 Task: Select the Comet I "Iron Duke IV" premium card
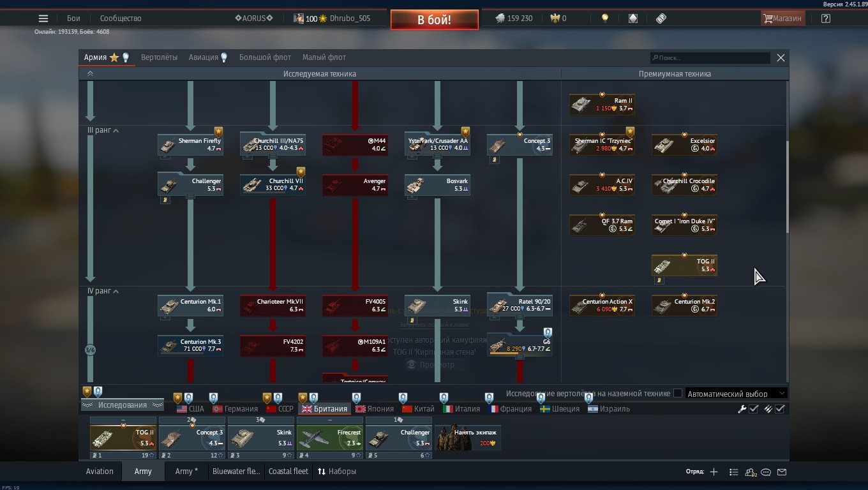[x=684, y=225]
